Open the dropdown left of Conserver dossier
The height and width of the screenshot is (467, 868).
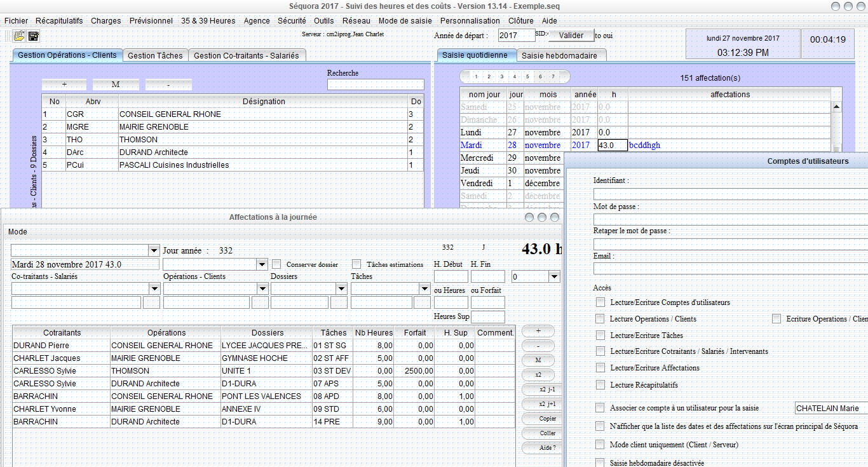pyautogui.click(x=262, y=264)
